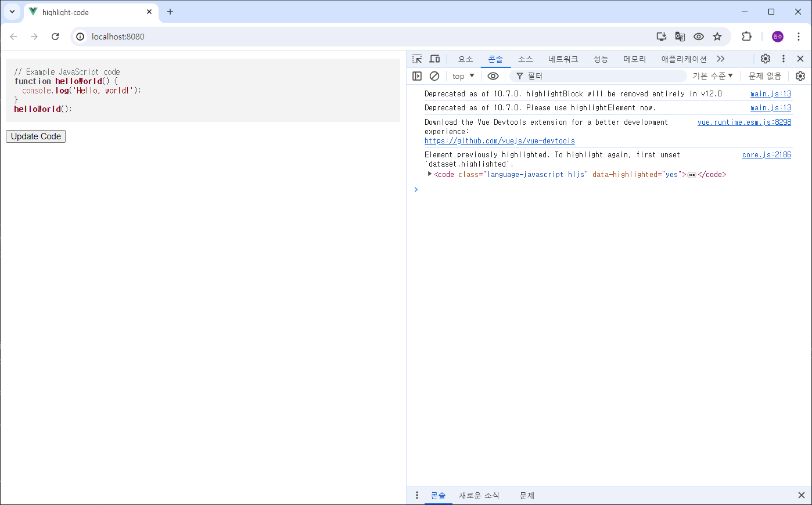This screenshot has height=505, width=812.
Task: Open core.js:2186 source link
Action: click(767, 154)
